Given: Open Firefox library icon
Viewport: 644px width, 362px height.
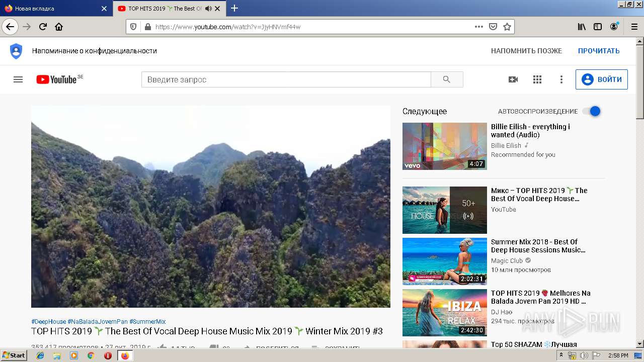Looking at the screenshot, I should (x=582, y=27).
